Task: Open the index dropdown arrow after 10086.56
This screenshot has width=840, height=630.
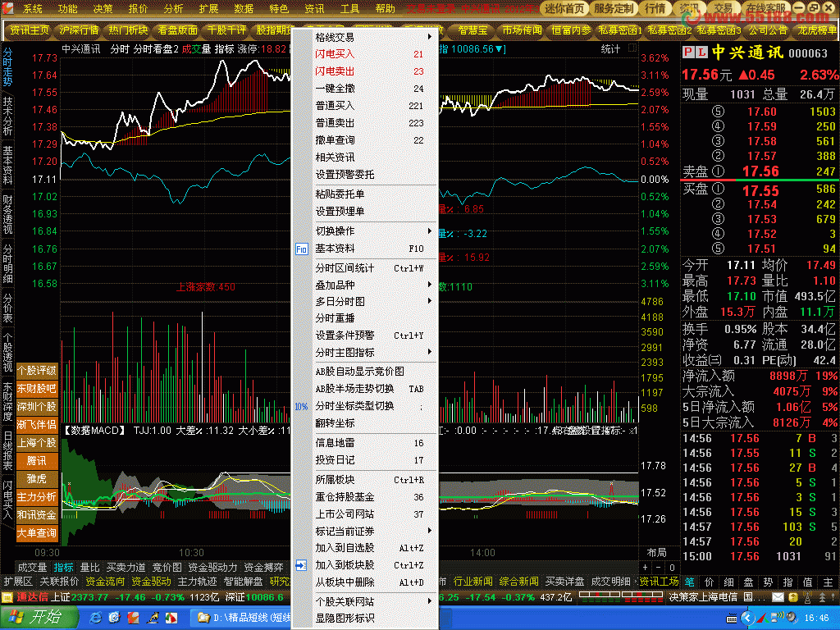Action: pyautogui.click(x=500, y=49)
